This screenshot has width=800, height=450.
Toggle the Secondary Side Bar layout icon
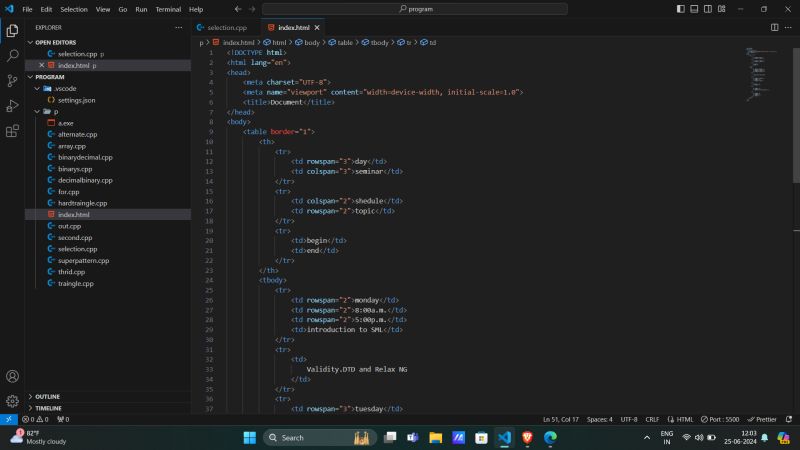pos(708,9)
